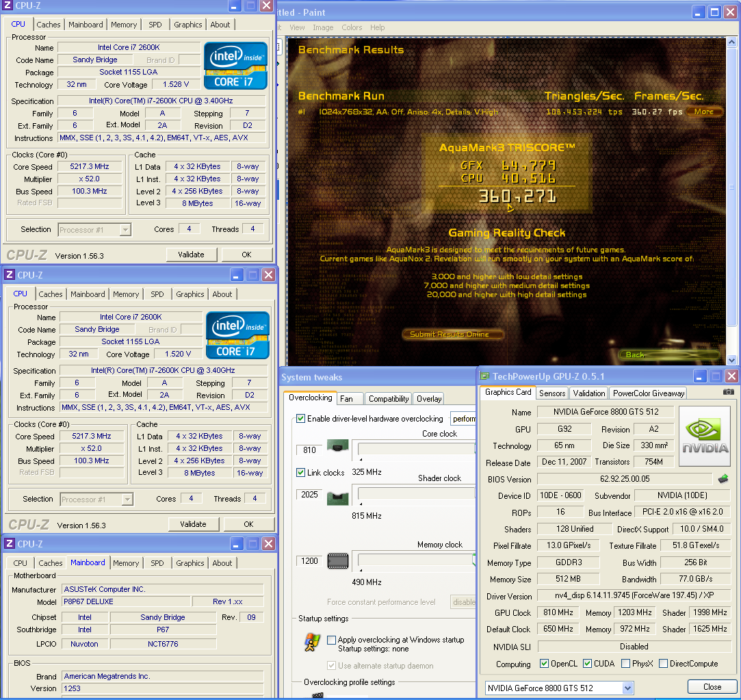This screenshot has height=700, width=741.
Task: Click the bottom CPU-Z title bar Z icon
Action: [x=9, y=544]
